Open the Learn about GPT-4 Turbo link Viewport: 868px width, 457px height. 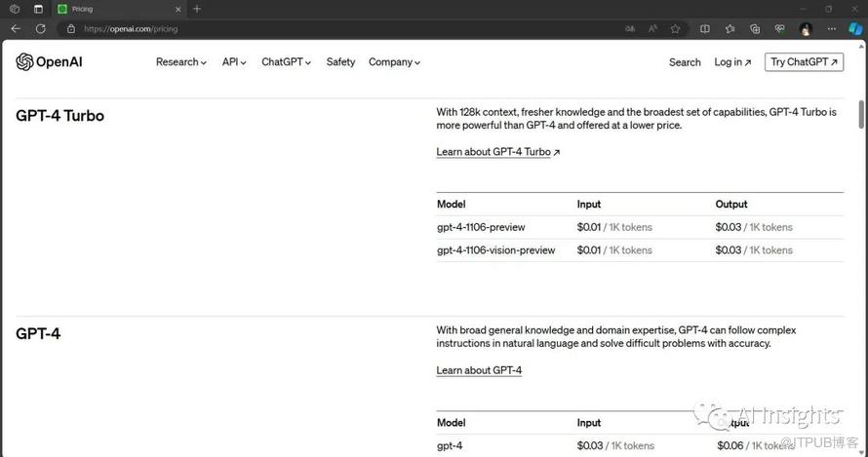tap(497, 152)
